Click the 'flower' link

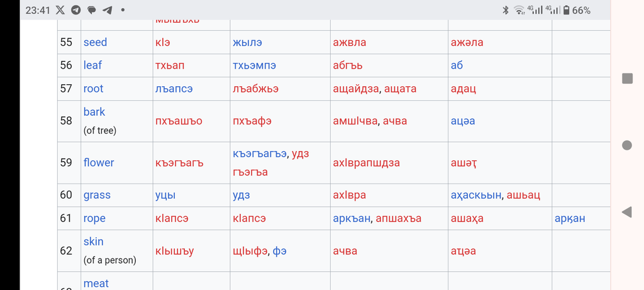(99, 162)
